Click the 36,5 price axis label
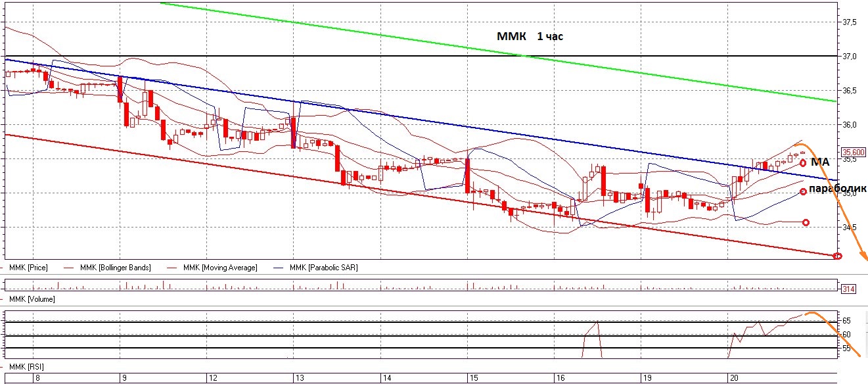 click(849, 91)
